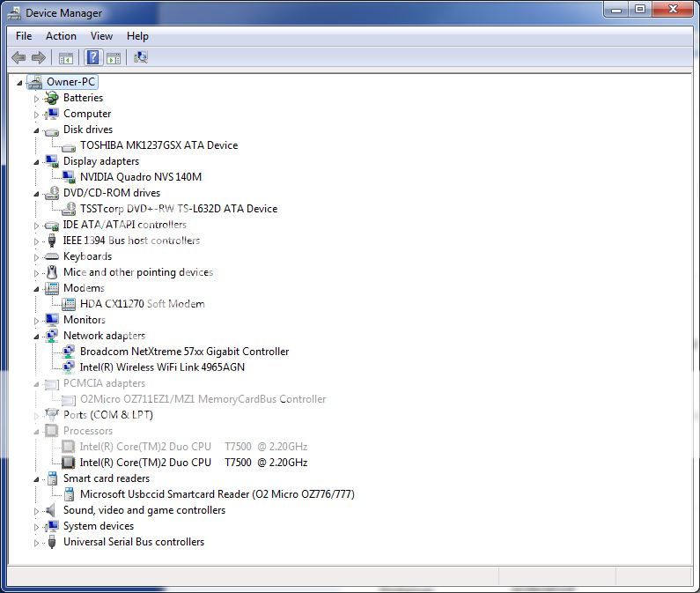Collapse the Disk drives node arrow

[36, 130]
